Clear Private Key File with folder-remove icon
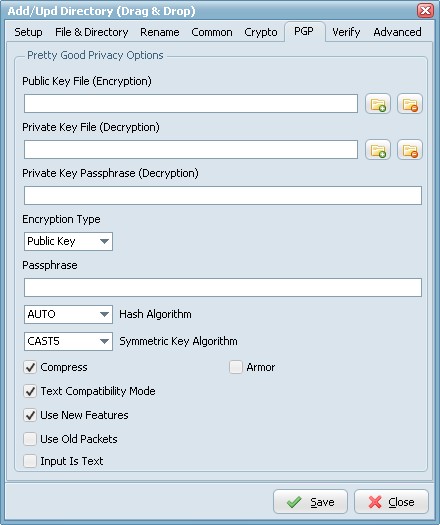 point(410,150)
